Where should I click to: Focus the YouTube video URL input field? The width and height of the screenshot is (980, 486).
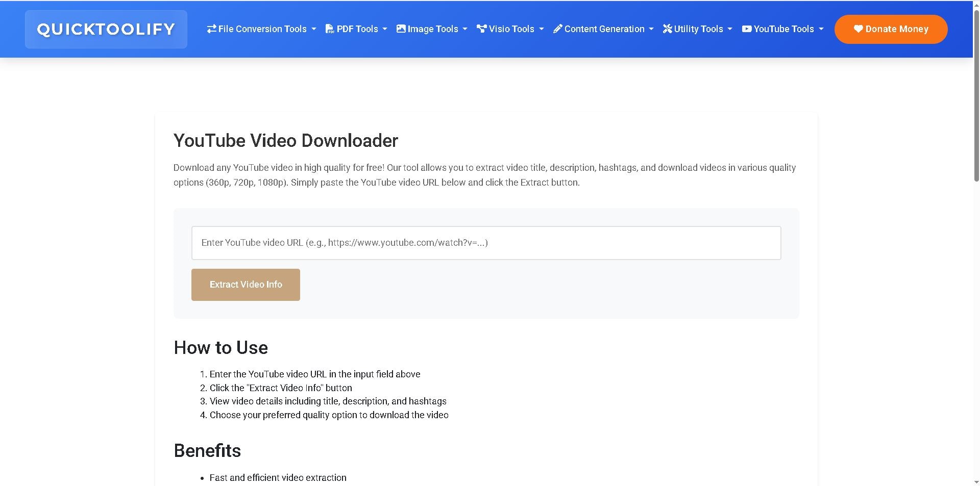(486, 243)
